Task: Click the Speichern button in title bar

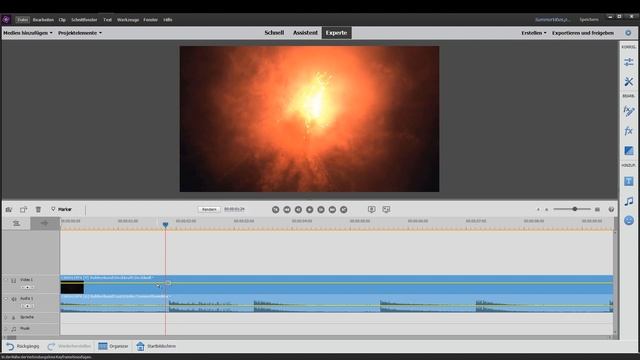Action: coord(589,19)
